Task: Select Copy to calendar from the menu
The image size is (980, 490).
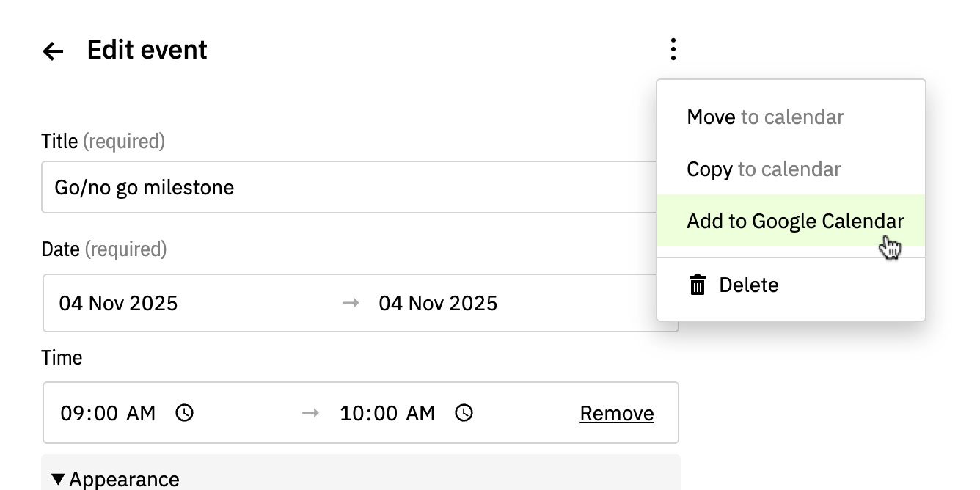Action: pos(763,169)
